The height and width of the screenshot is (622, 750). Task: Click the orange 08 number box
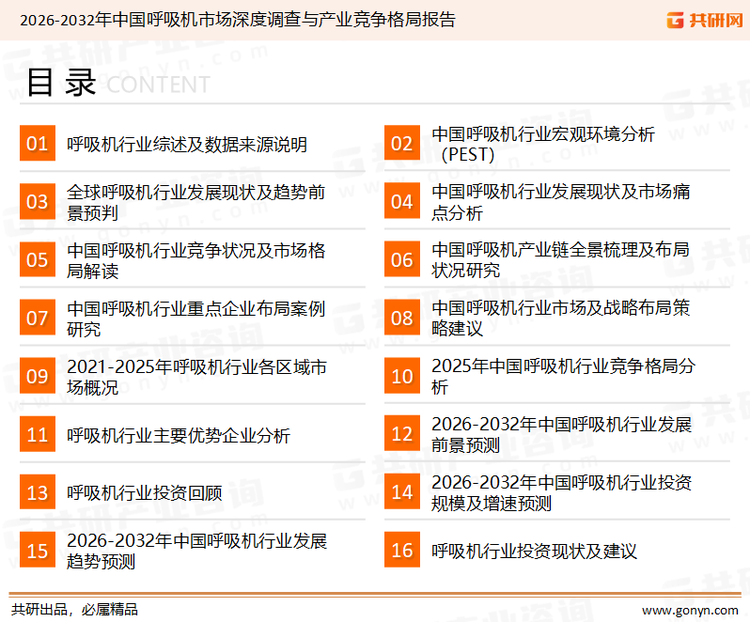pos(402,317)
